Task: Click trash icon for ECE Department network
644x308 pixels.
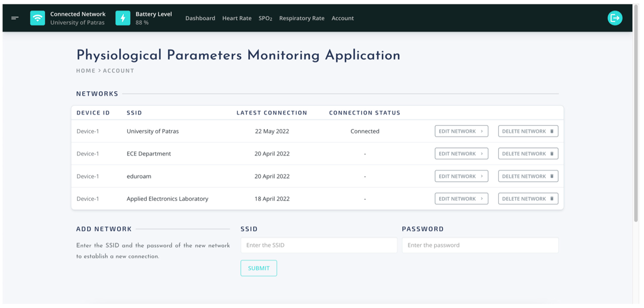Action: tap(552, 153)
